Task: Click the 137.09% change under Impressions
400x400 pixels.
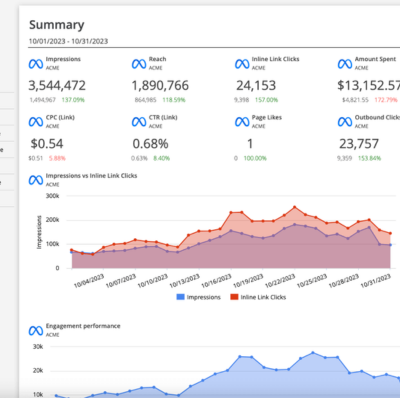Action: pyautogui.click(x=73, y=100)
